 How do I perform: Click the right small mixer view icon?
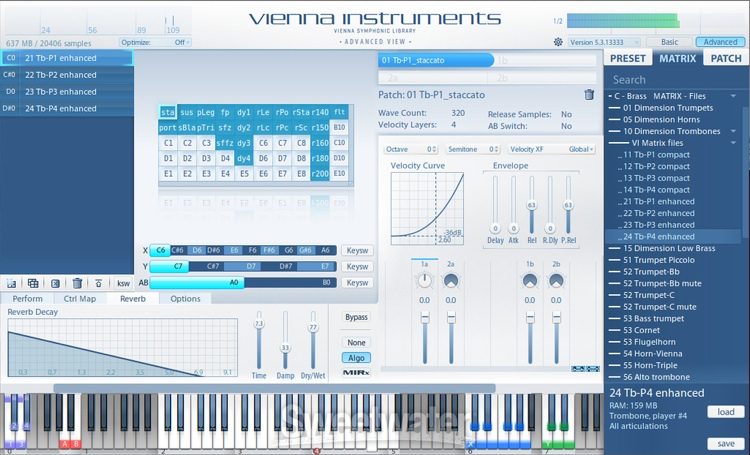tap(593, 369)
